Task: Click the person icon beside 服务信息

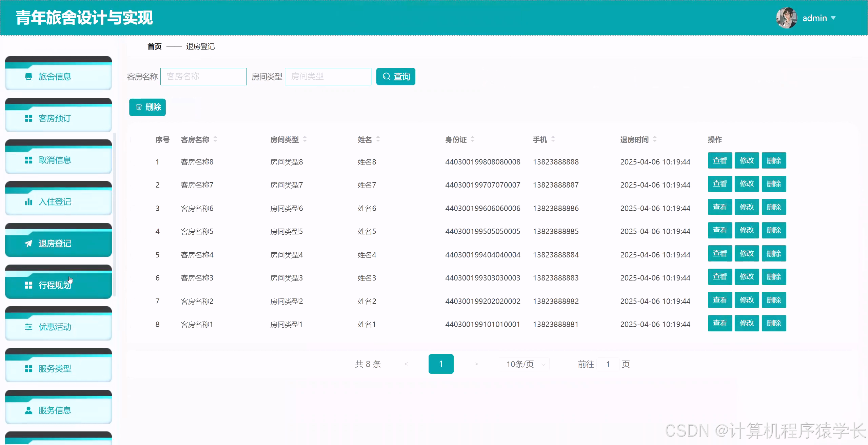Action: tap(28, 410)
